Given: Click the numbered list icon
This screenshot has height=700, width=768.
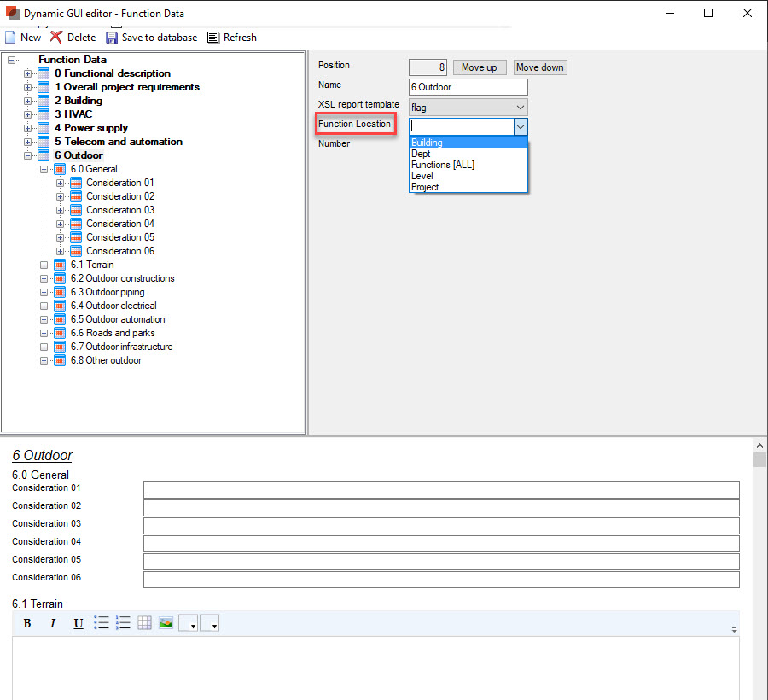Looking at the screenshot, I should click(123, 623).
